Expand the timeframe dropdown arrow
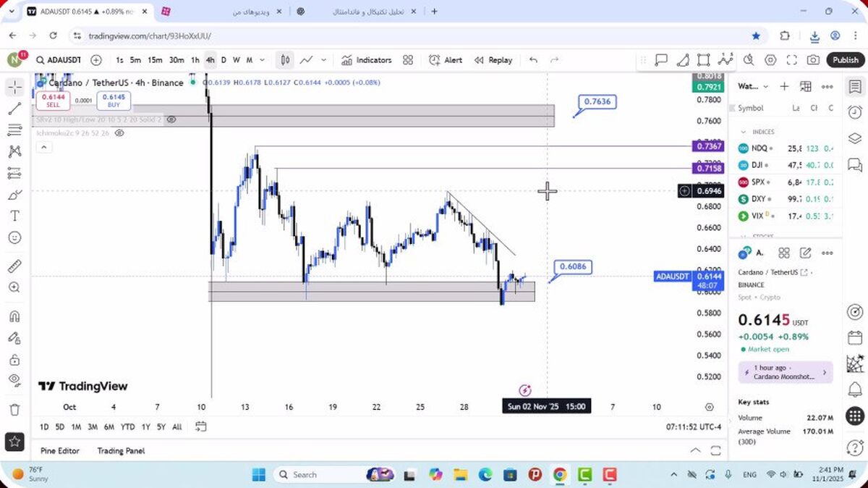 point(262,60)
